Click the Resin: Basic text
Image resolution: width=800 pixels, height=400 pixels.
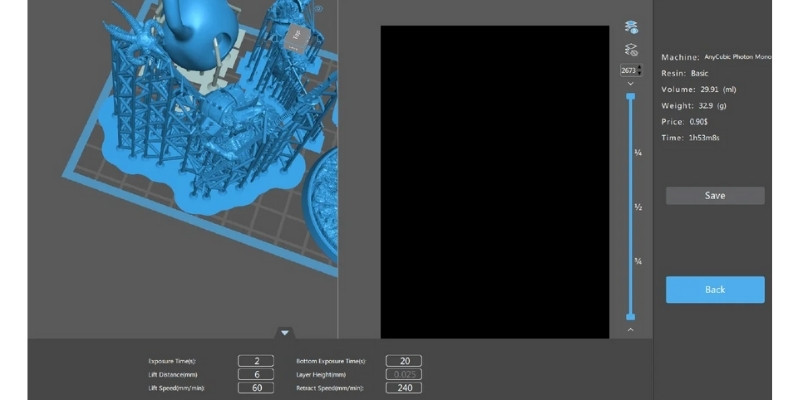tap(685, 73)
